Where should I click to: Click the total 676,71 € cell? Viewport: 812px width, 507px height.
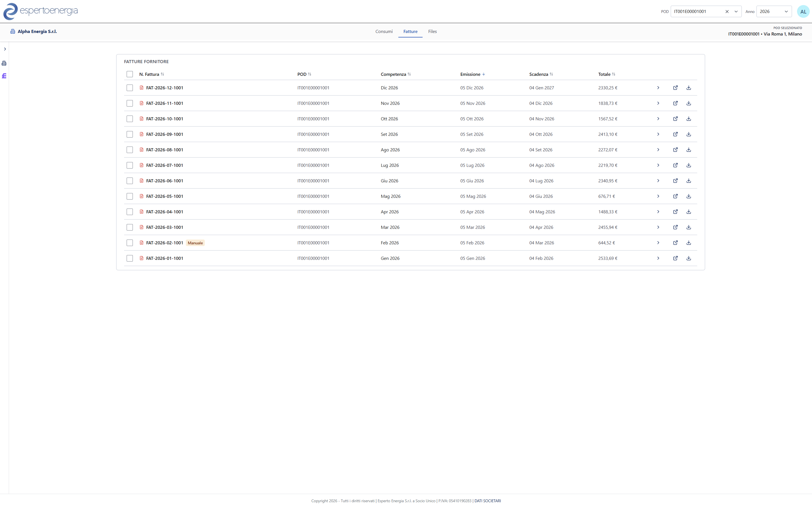click(606, 196)
